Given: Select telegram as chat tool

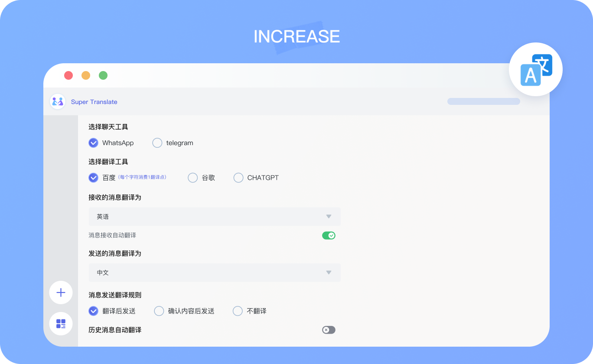Looking at the screenshot, I should click(x=157, y=143).
